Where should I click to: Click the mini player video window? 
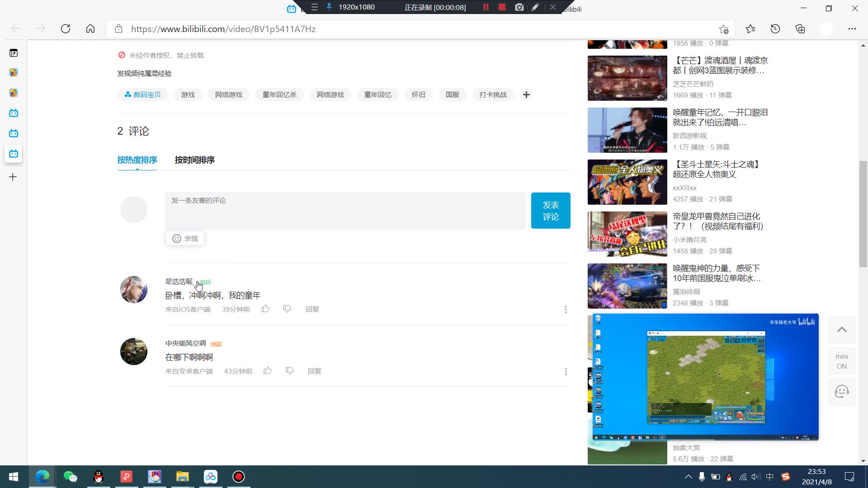(x=706, y=377)
